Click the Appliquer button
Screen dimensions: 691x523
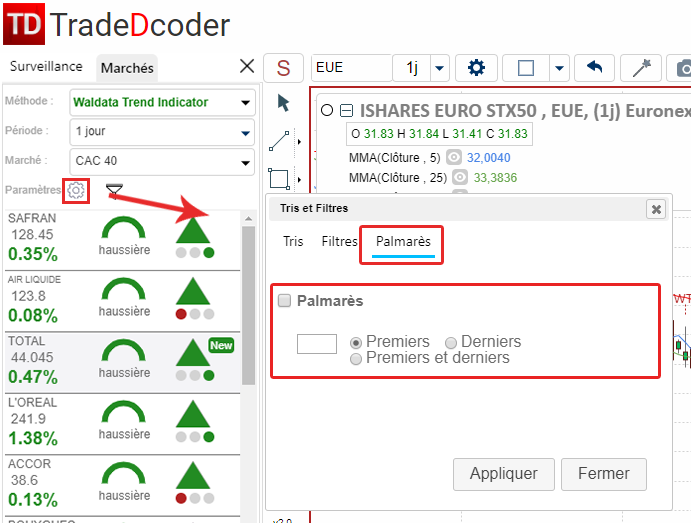pos(504,474)
